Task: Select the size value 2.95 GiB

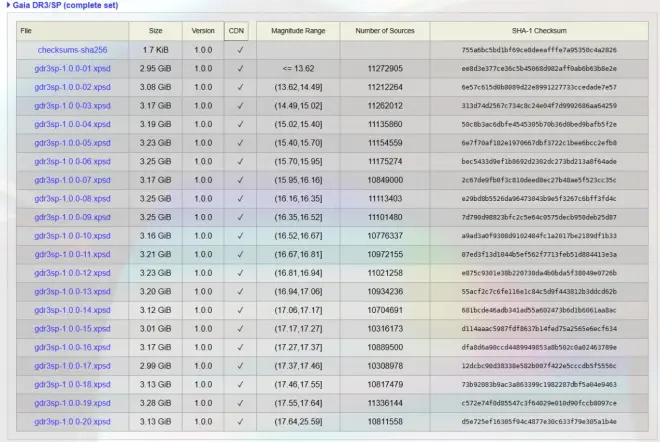Action: 155,68
